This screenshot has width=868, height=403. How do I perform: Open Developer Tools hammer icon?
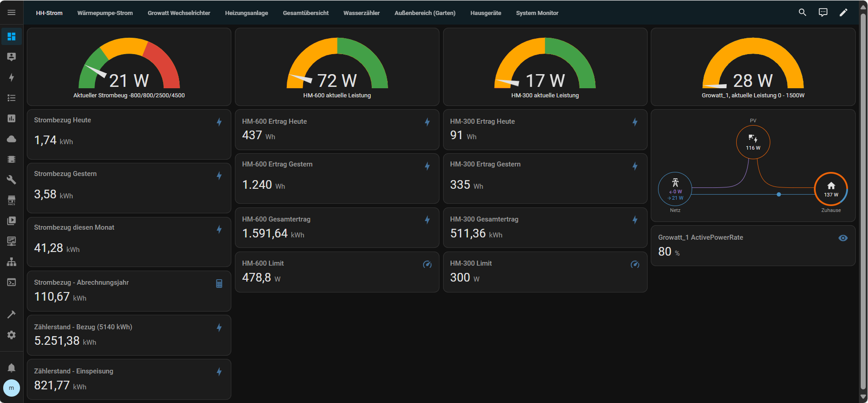click(x=11, y=314)
